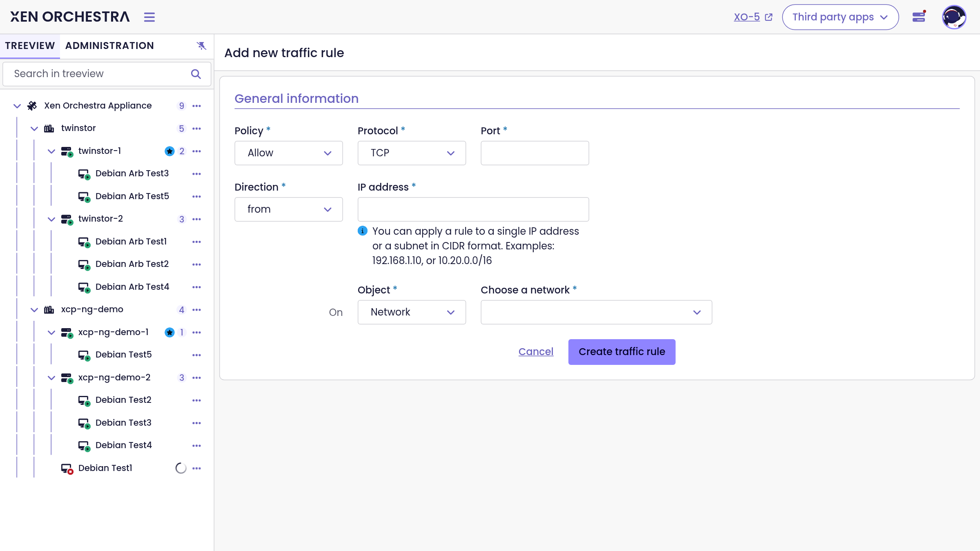Select the Debian Test4 VM
The image size is (980, 551).
click(x=124, y=445)
